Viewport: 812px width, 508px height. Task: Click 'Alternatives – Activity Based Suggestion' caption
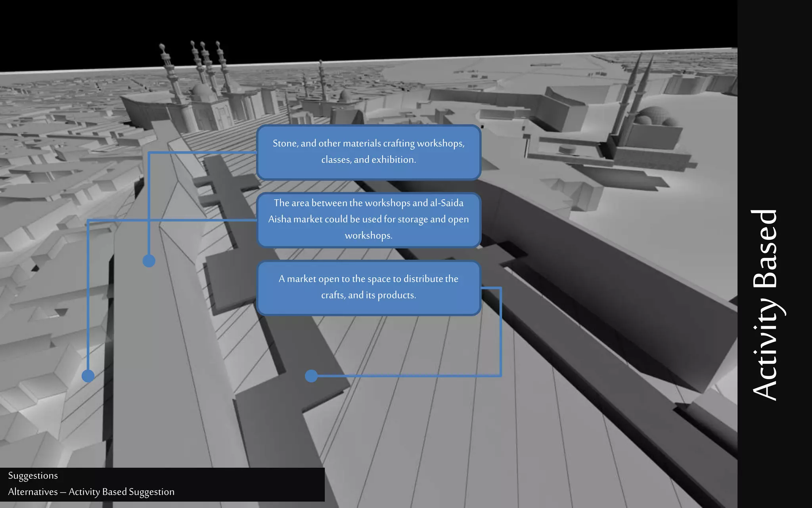pyautogui.click(x=91, y=492)
